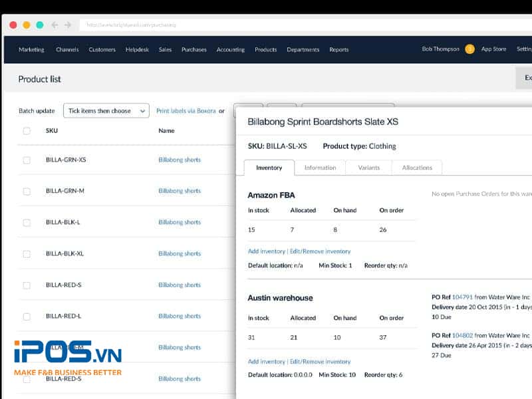Screen dimensions: 532x399
Task: Open the Information tab
Action: pos(320,168)
